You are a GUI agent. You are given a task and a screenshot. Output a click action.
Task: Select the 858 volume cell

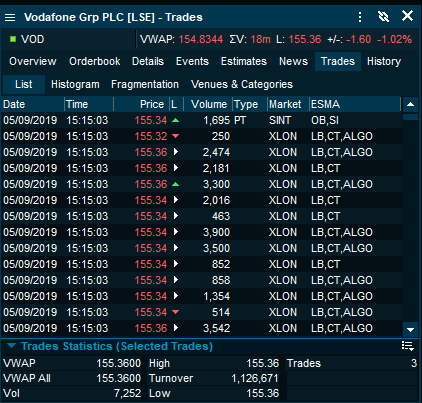221,280
